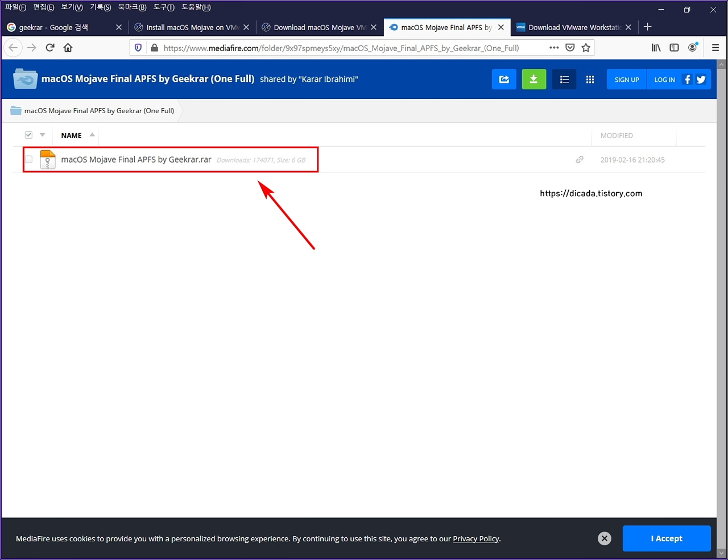
Task: Click breadcrumb macOS Mojave Final APFS folder
Action: coord(99,111)
